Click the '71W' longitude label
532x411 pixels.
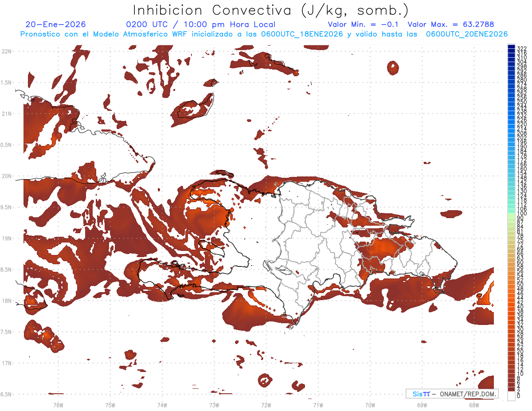pyautogui.click(x=318, y=405)
